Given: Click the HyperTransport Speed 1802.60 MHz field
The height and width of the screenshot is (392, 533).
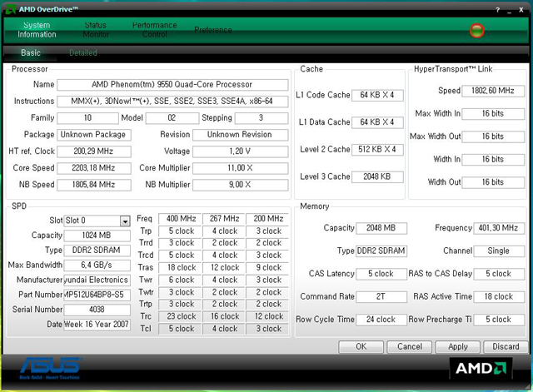Looking at the screenshot, I should [493, 91].
